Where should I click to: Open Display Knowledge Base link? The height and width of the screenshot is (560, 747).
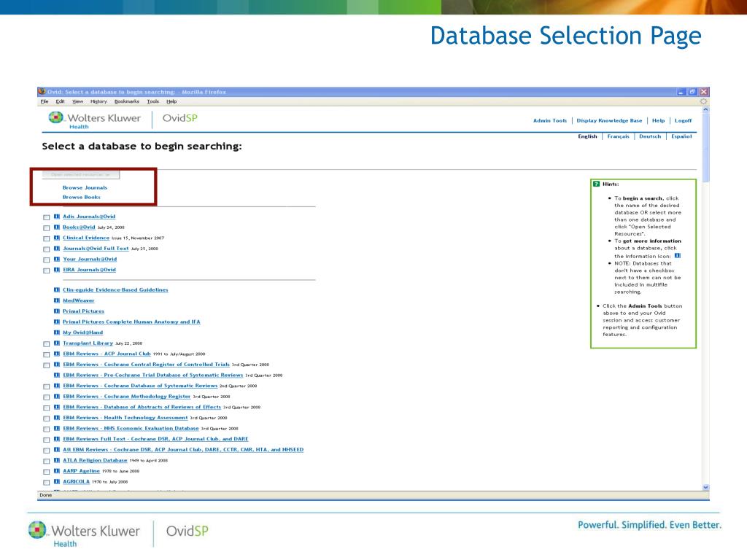(x=609, y=120)
